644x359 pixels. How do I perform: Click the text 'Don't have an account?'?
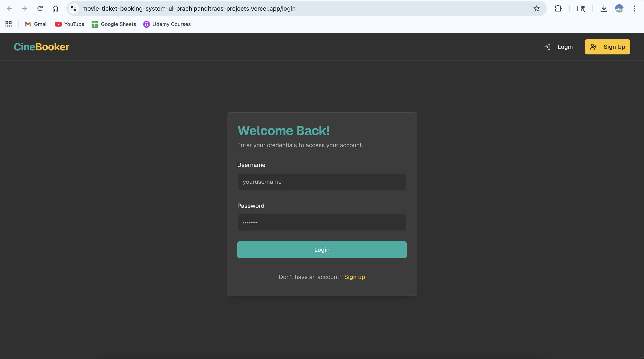point(310,277)
